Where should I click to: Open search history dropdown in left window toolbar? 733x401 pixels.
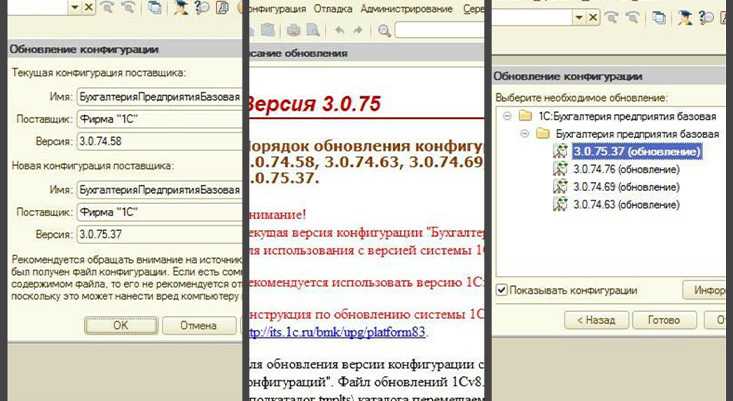[75, 7]
